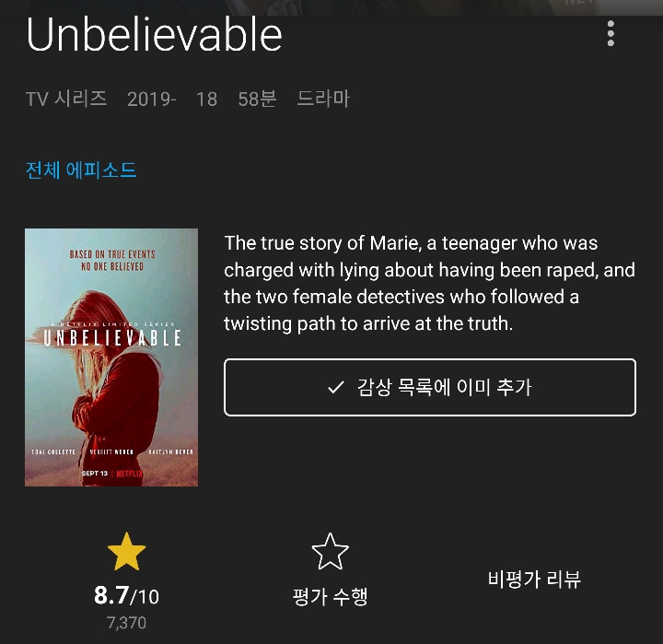This screenshot has height=644, width=663.
Task: Tap the 드라마 genre label
Action: click(x=323, y=99)
